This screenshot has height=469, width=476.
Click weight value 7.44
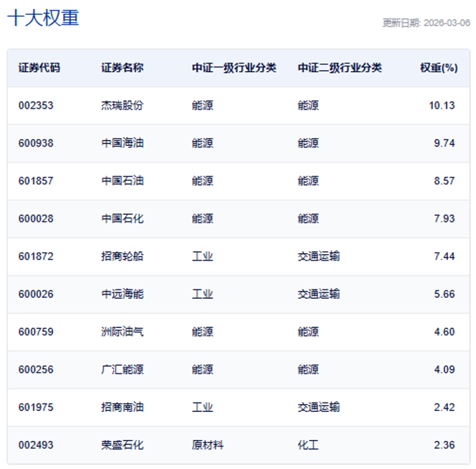(x=444, y=256)
